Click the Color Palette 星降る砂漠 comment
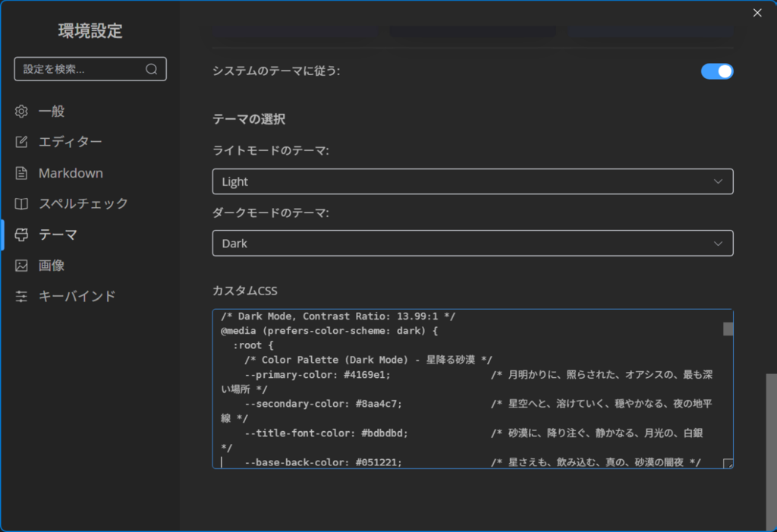 tap(368, 360)
